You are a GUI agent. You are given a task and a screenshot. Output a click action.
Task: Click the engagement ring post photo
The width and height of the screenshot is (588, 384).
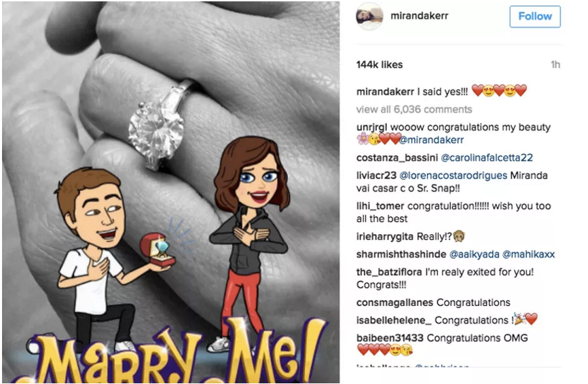pyautogui.click(x=170, y=192)
